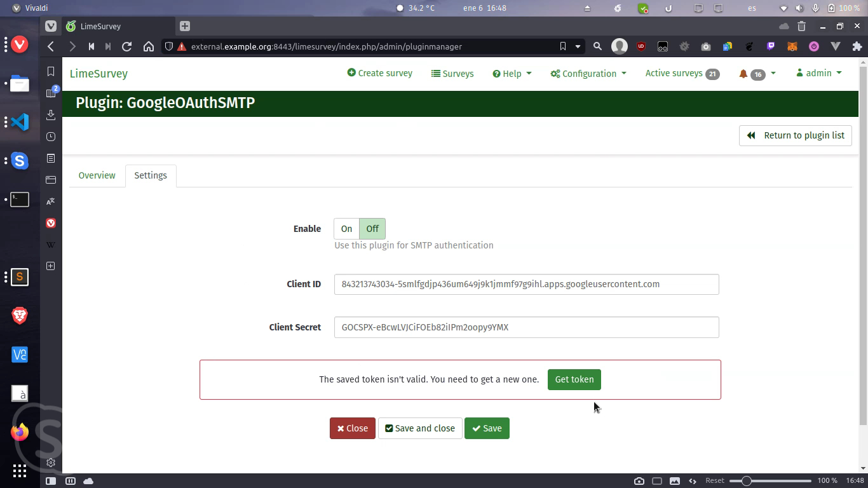Image resolution: width=868 pixels, height=488 pixels.
Task: Capture page with status bar camera icon
Action: click(639, 481)
